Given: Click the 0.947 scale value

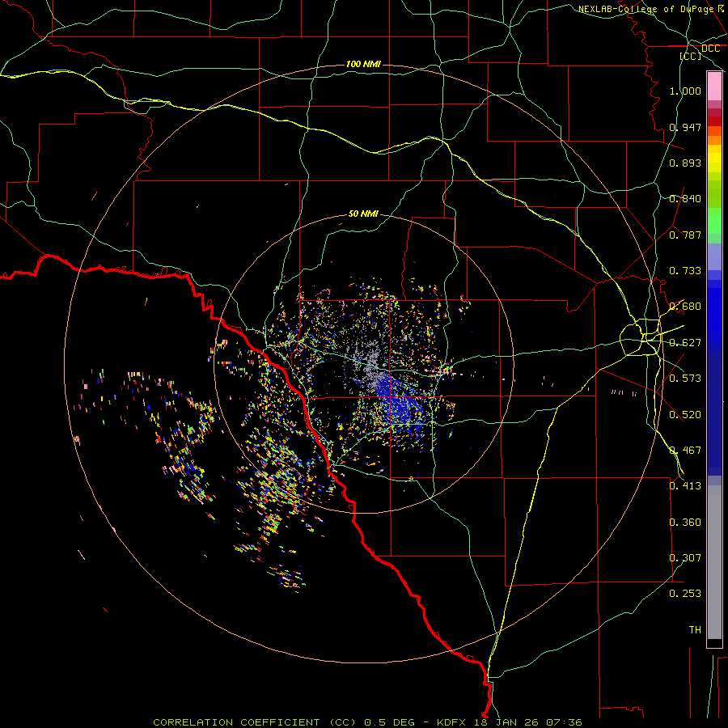Looking at the screenshot, I should (685, 127).
